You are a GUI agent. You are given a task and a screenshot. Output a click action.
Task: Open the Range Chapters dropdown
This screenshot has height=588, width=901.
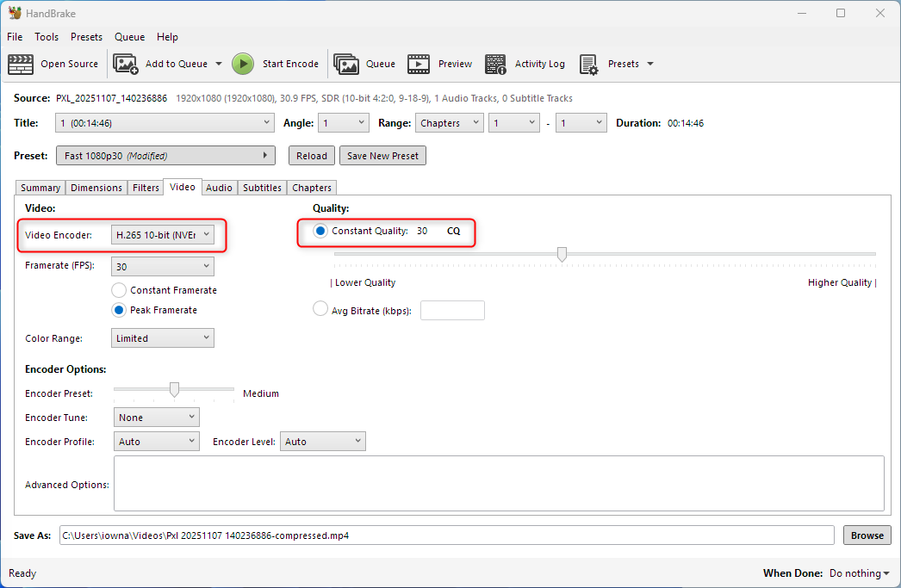pyautogui.click(x=450, y=123)
